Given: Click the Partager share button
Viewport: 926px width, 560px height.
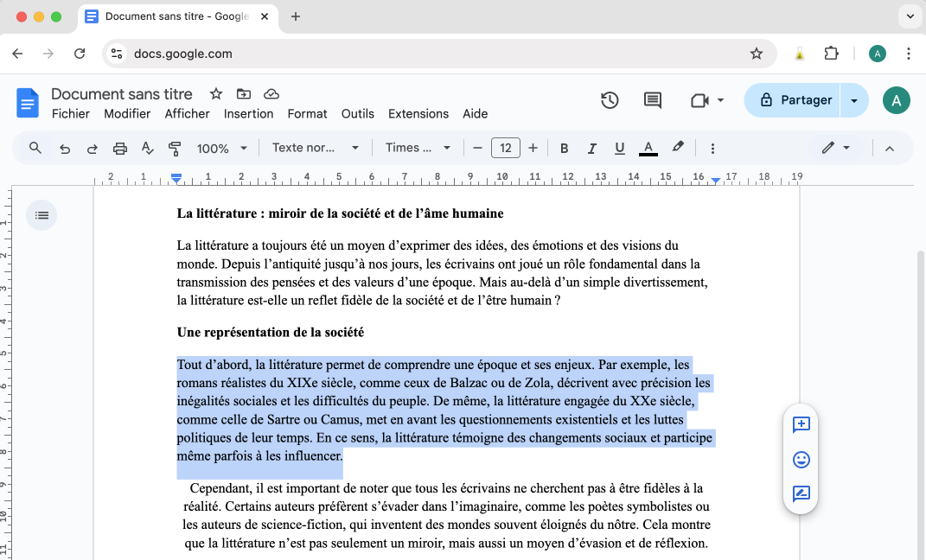Looking at the screenshot, I should 795,100.
